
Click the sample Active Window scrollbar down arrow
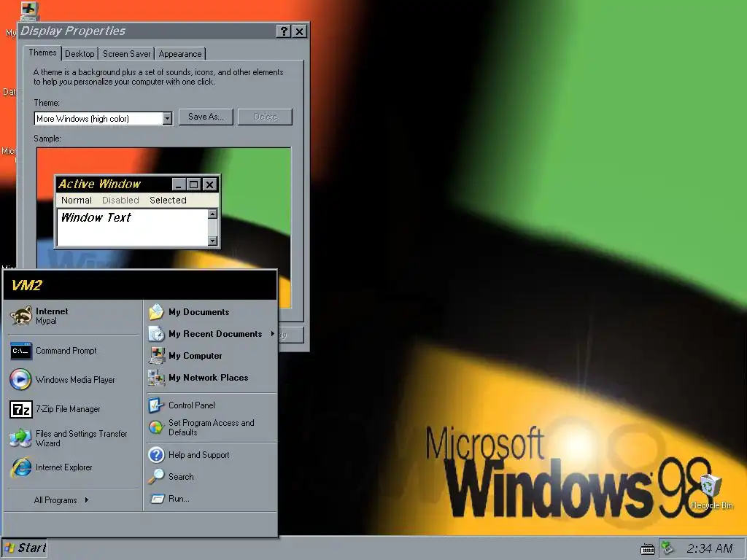pyautogui.click(x=213, y=241)
